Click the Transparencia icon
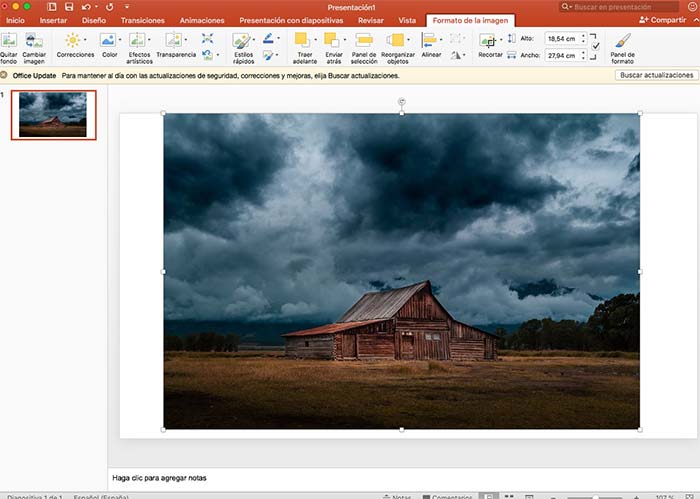The height and width of the screenshot is (499, 700). tap(173, 40)
